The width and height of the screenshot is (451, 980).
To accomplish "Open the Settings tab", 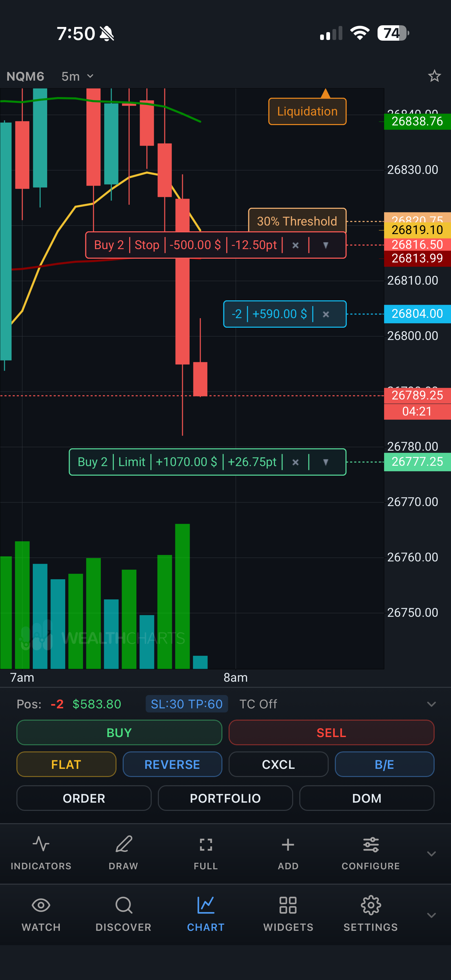I will pos(370,912).
